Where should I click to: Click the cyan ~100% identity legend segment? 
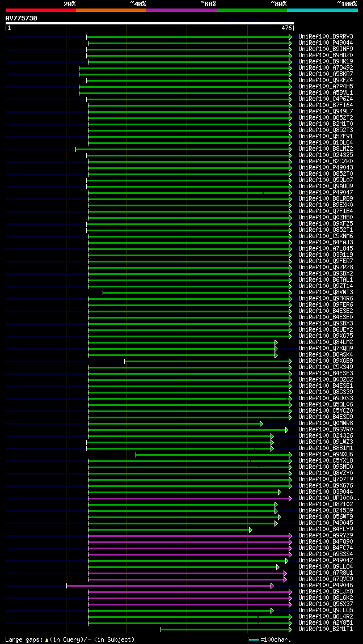point(322,10)
